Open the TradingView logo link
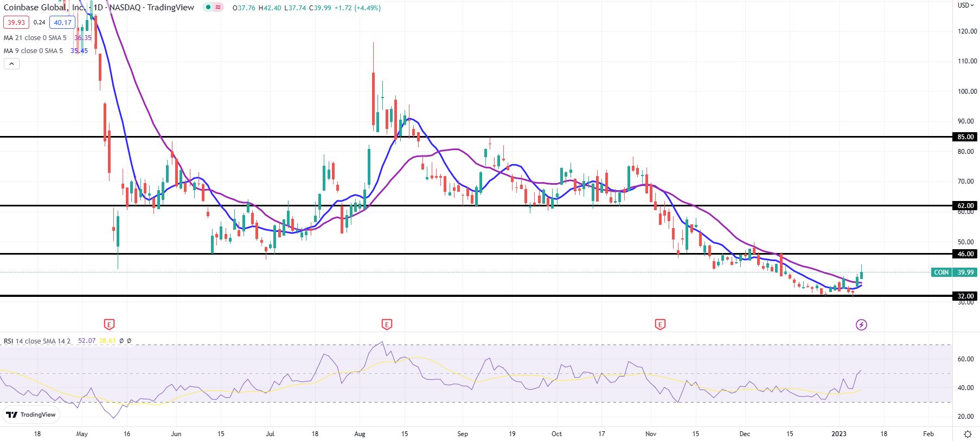 30,414
